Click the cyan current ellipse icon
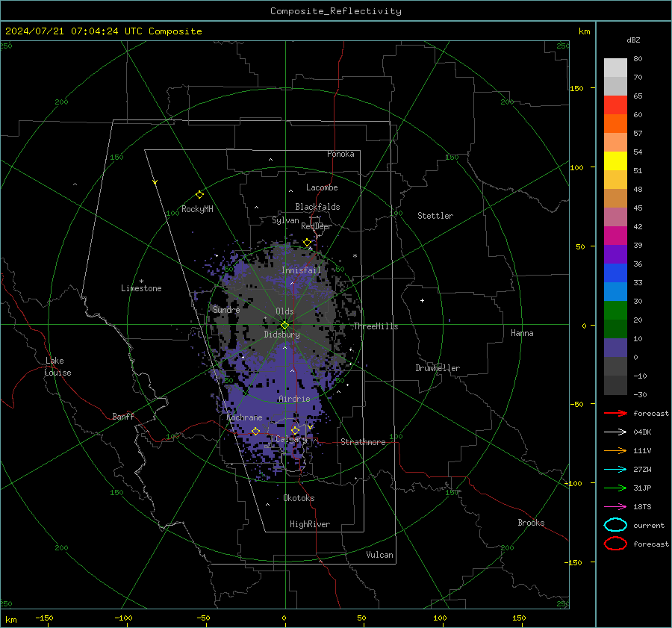This screenshot has height=628, width=672. (x=615, y=525)
